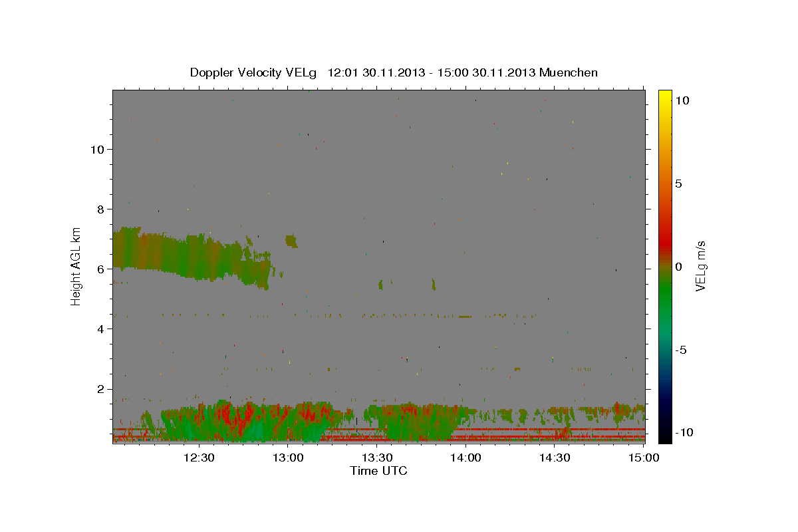Click the 13:30 time tick label

click(376, 458)
